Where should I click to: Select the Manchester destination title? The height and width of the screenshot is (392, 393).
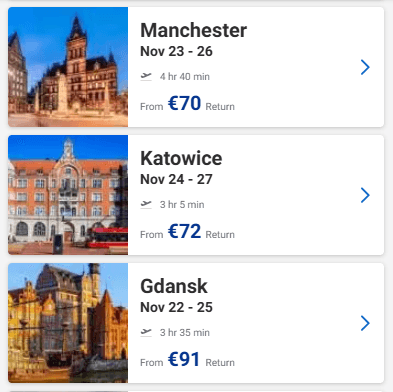point(194,30)
